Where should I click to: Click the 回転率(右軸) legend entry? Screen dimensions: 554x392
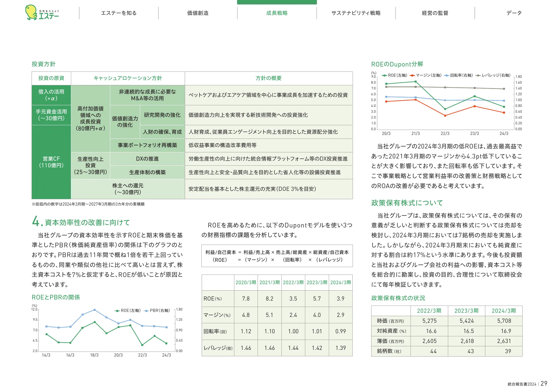pos(459,75)
